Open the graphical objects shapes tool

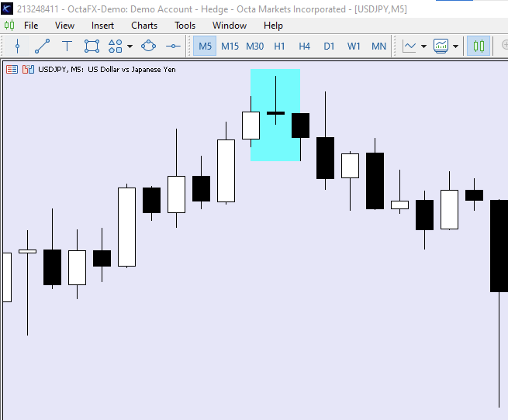(116, 46)
